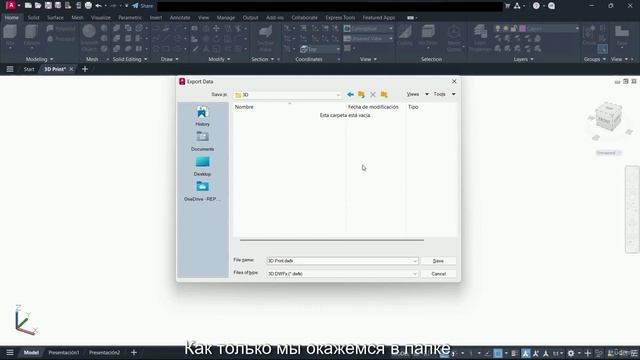Sort by Fecha de modificación column header

[x=373, y=107]
